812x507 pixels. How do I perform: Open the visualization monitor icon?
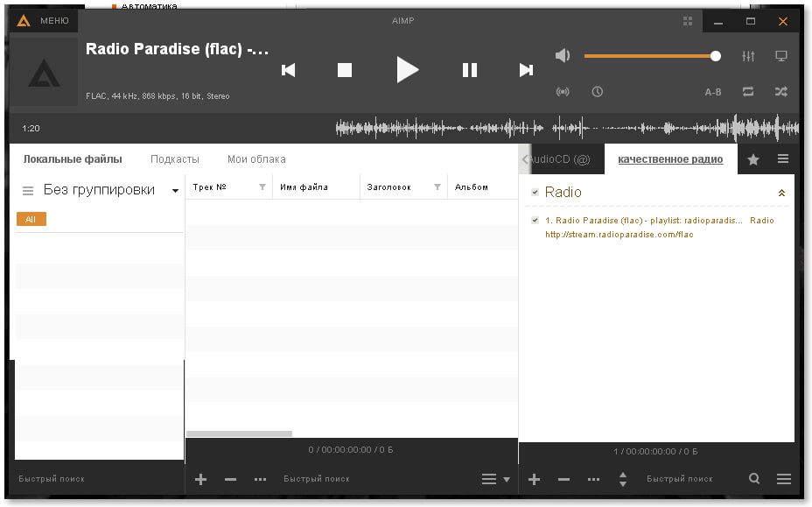(780, 56)
